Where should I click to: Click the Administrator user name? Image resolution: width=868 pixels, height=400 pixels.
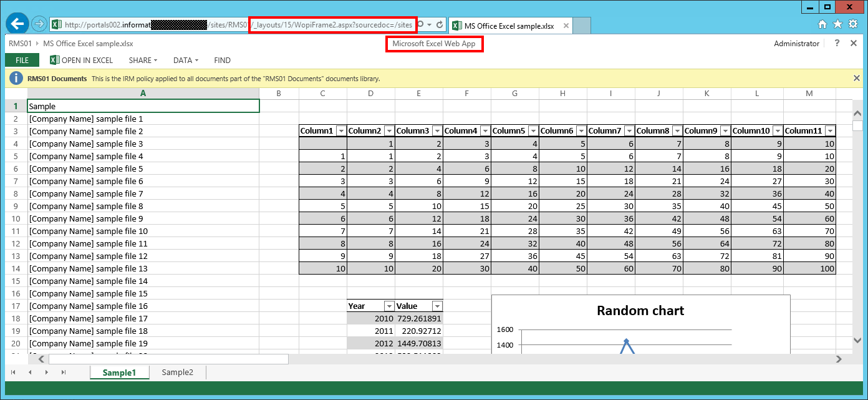point(796,44)
